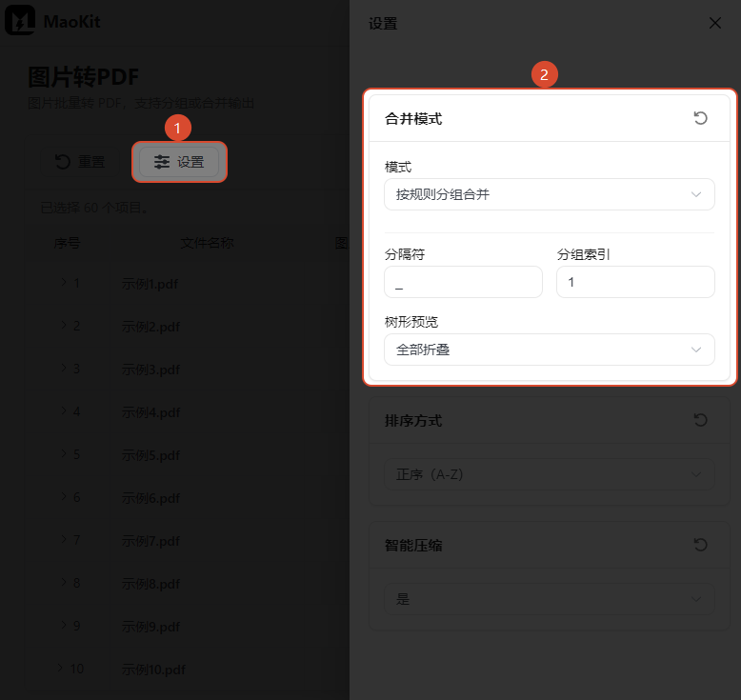
Task: Expand row 10 示例10.pdf
Action: click(x=60, y=668)
